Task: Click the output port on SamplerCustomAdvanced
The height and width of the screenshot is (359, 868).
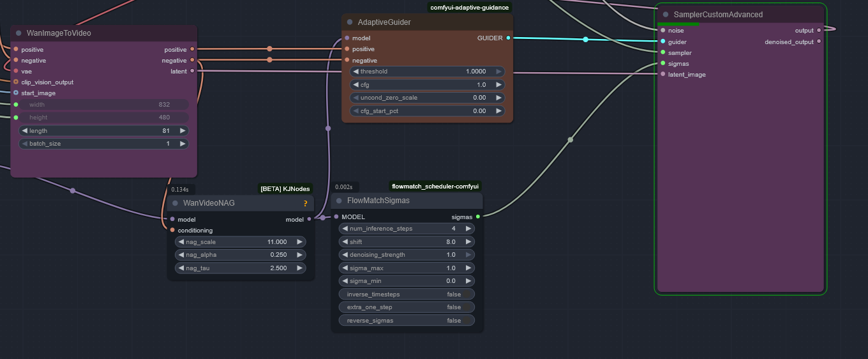Action: [819, 30]
